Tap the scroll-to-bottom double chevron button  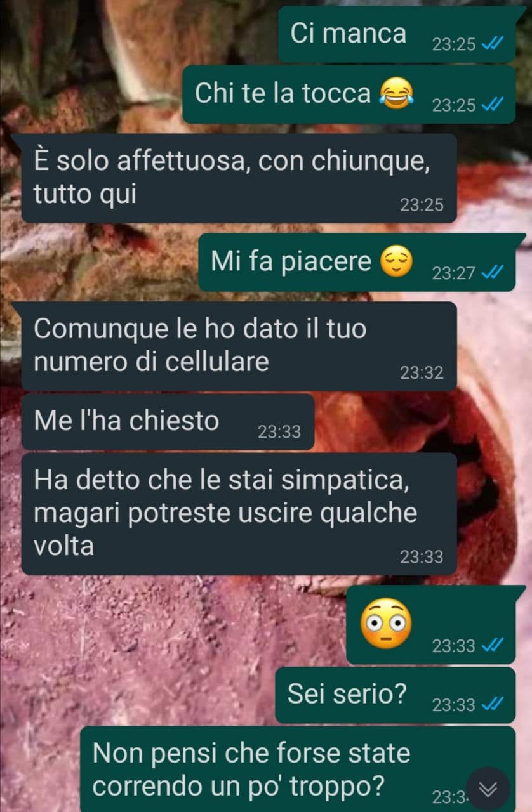488,789
